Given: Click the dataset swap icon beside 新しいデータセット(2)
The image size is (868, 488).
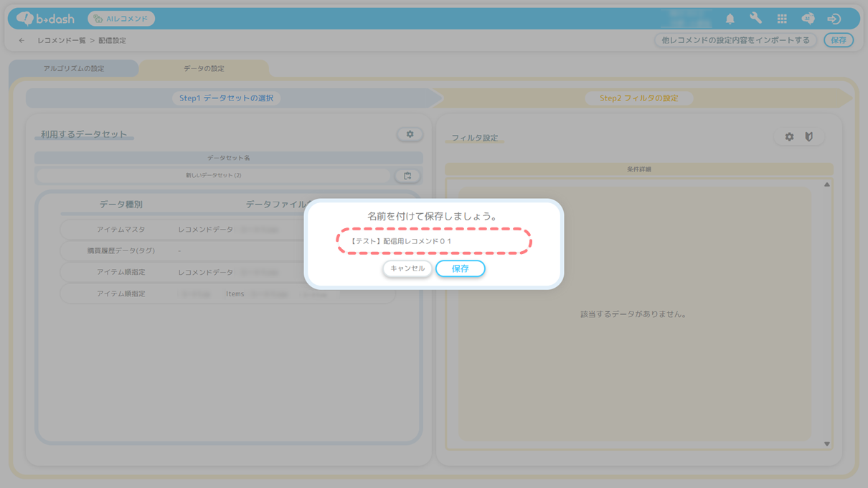Looking at the screenshot, I should tap(407, 176).
